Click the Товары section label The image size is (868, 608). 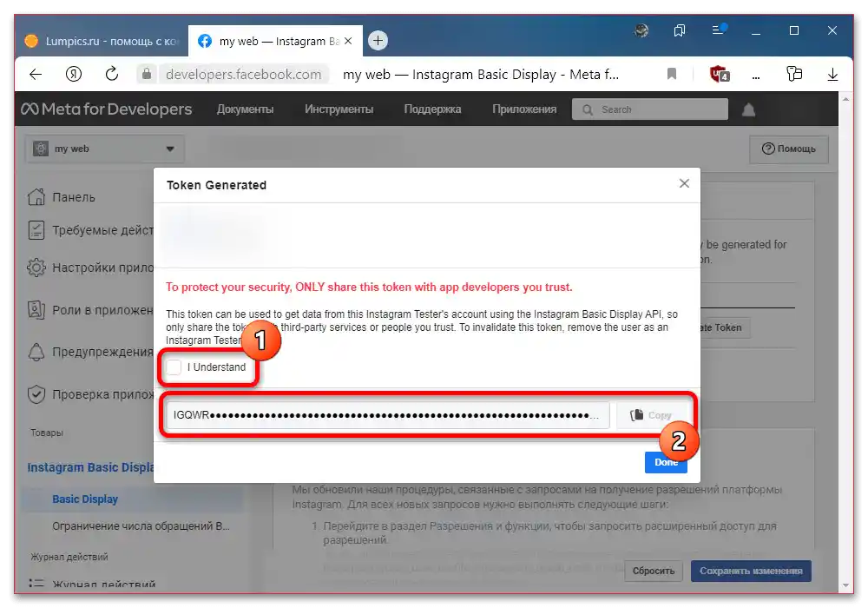pyautogui.click(x=47, y=433)
